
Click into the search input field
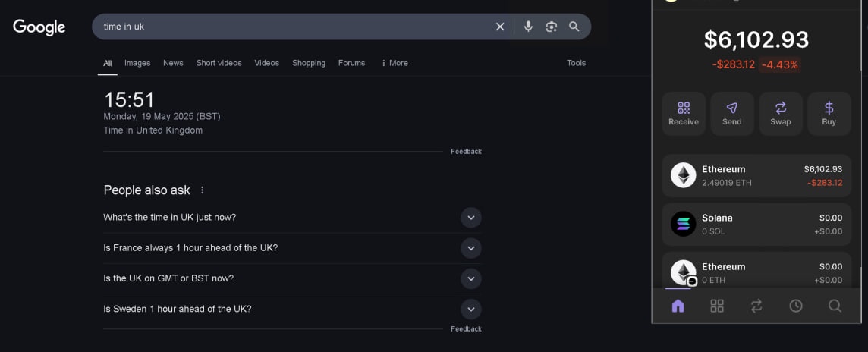pos(288,27)
